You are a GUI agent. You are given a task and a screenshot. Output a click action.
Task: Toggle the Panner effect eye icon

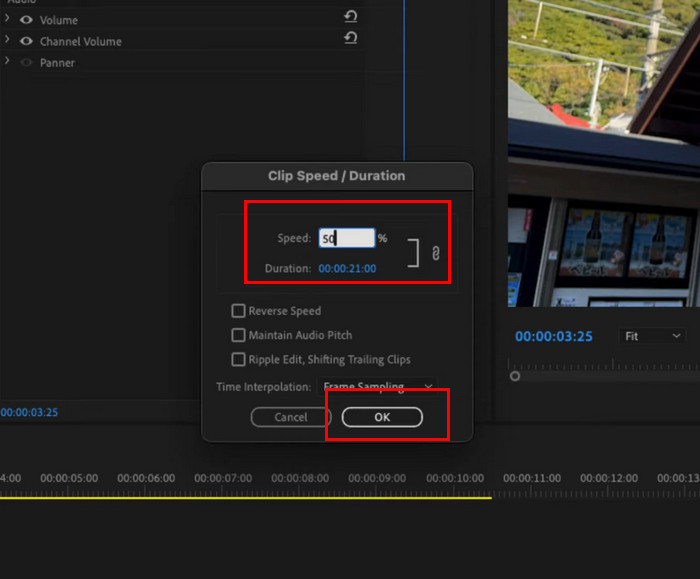(26, 62)
